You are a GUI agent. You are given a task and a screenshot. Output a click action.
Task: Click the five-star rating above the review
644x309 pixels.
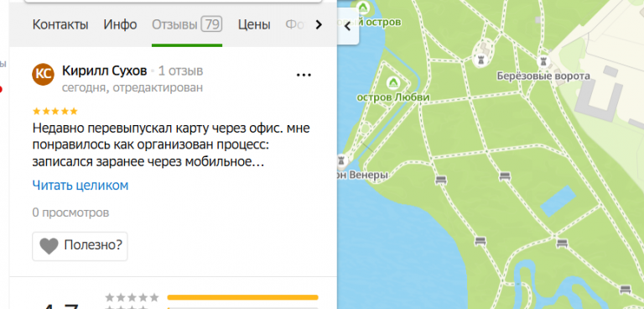(55, 111)
